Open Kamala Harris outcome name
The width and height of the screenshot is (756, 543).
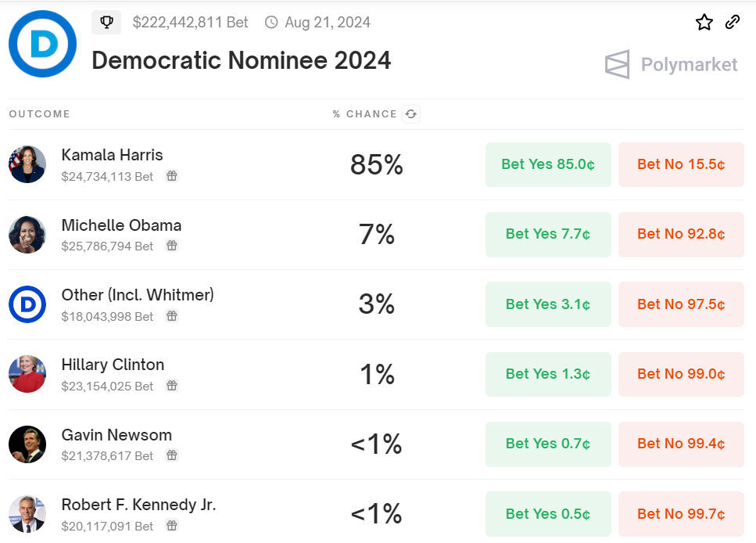[112, 155]
